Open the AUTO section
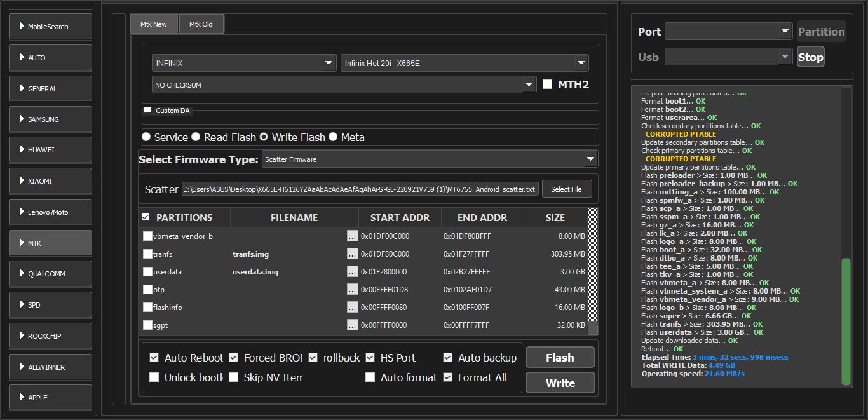 [51, 58]
